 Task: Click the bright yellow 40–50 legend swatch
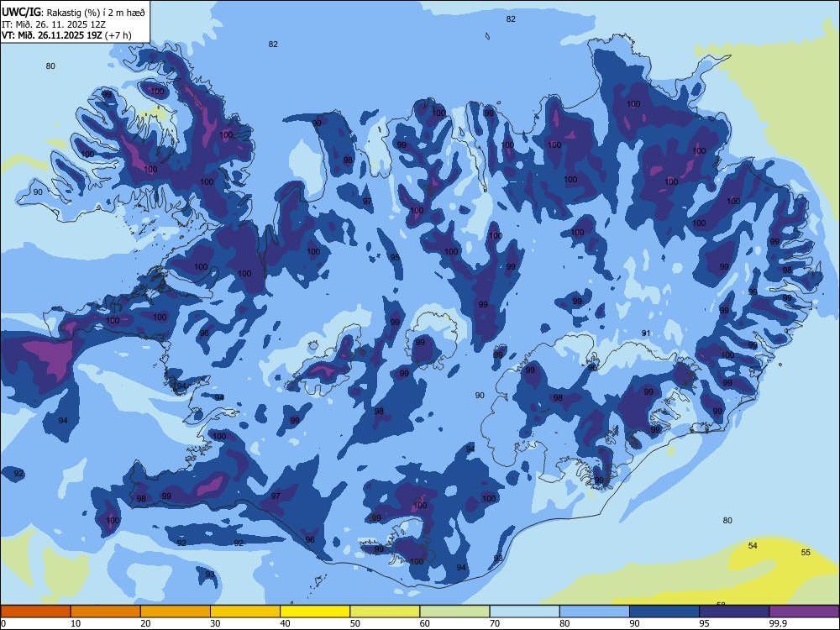(x=315, y=612)
